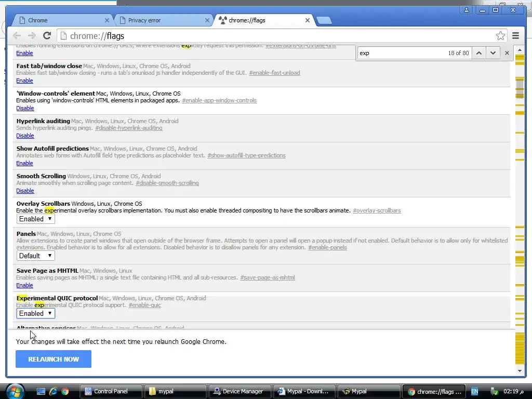The height and width of the screenshot is (399, 532).
Task: Open #save-page-as-mhtml anchor link
Action: (x=268, y=277)
